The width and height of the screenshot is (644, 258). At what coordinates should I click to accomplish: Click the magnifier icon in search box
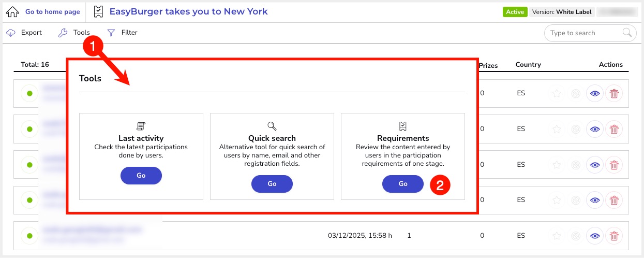pyautogui.click(x=627, y=33)
